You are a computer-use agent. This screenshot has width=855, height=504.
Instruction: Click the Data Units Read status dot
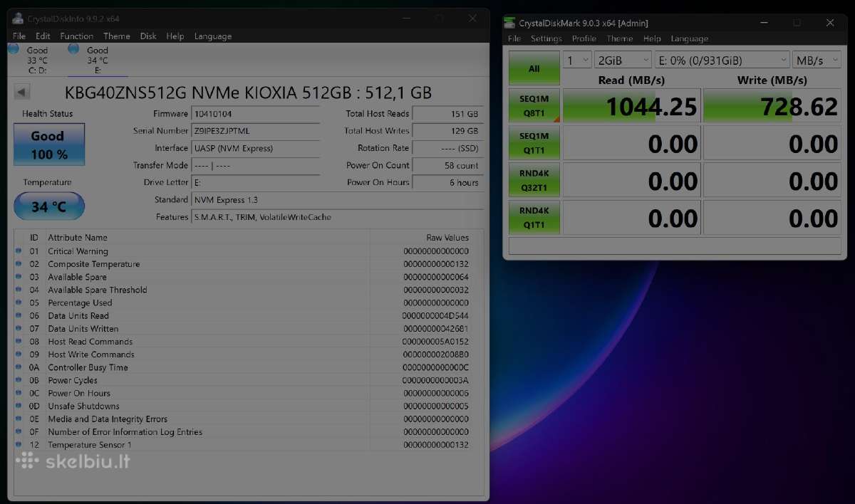tap(19, 315)
